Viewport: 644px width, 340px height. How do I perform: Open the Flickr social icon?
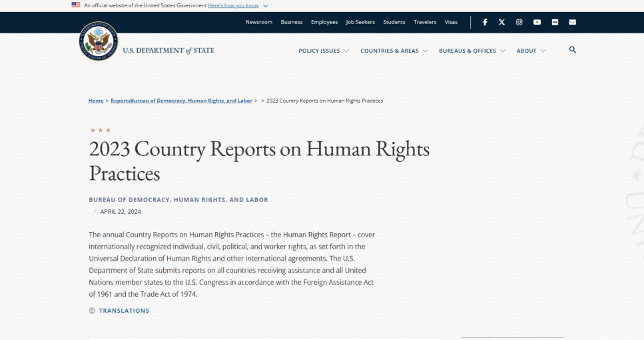[555, 22]
